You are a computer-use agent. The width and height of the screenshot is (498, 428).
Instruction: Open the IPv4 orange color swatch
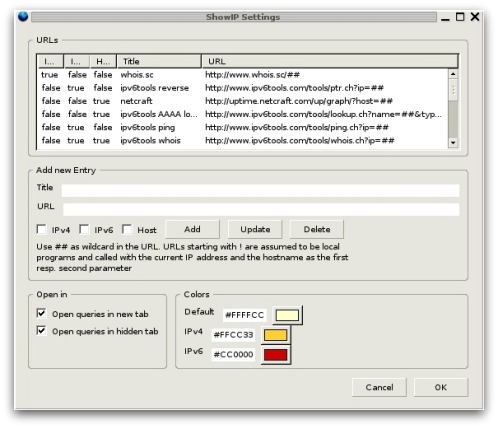click(275, 335)
